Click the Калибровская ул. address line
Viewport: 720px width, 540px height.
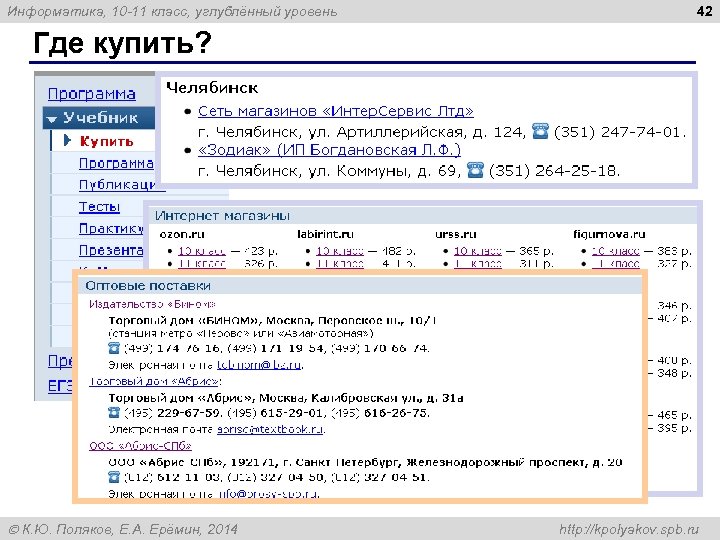[x=286, y=398]
